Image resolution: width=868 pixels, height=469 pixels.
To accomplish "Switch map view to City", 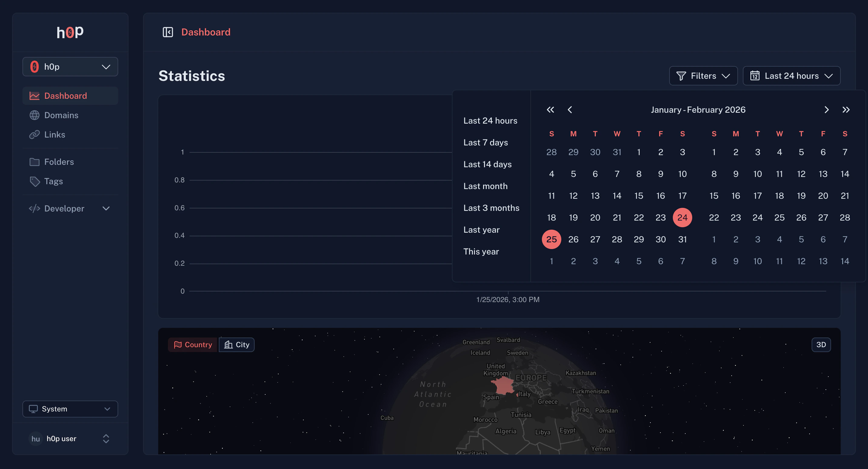I will tap(236, 344).
